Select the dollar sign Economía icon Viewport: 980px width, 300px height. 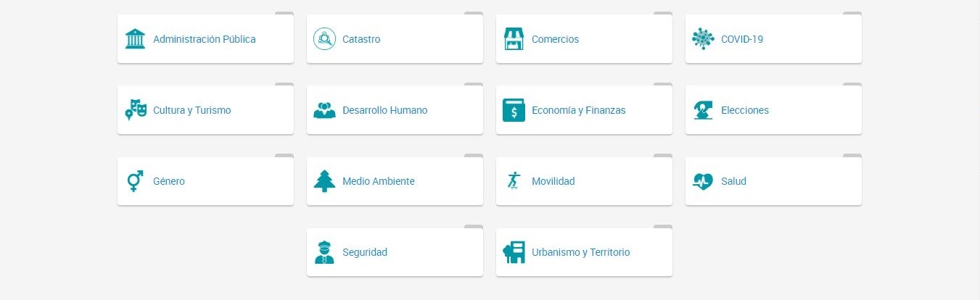coord(514,110)
